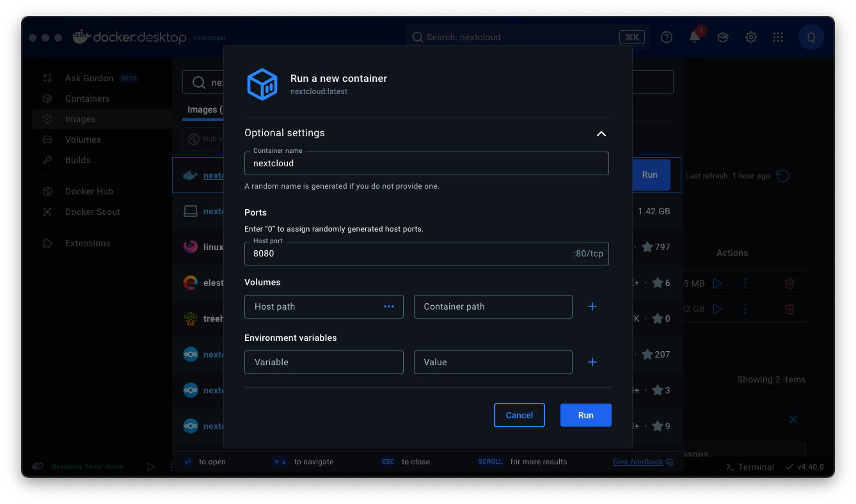The width and height of the screenshot is (856, 504).
Task: Click the Host port field showing 8080
Action: (x=426, y=253)
